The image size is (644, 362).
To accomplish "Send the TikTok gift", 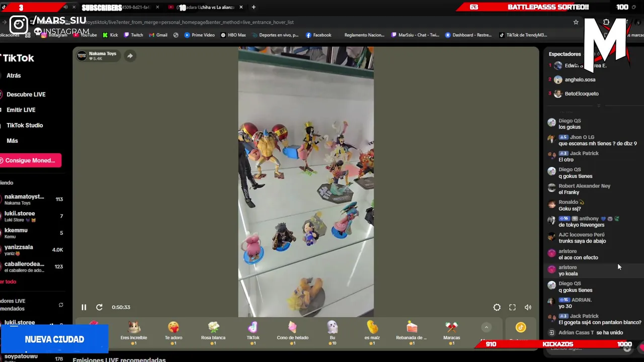I will point(253,332).
